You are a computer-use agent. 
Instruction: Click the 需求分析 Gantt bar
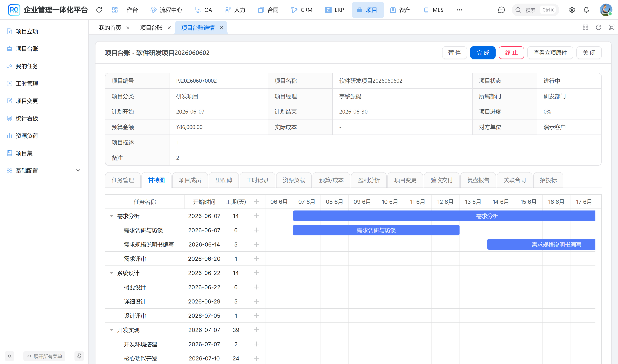pos(444,216)
